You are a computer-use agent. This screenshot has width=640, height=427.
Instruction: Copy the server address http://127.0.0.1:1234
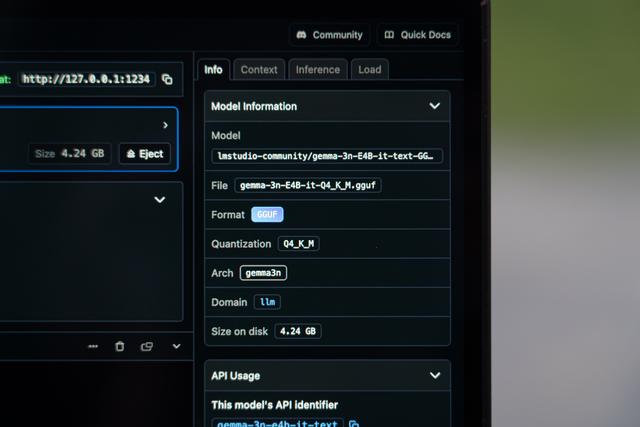coord(167,79)
